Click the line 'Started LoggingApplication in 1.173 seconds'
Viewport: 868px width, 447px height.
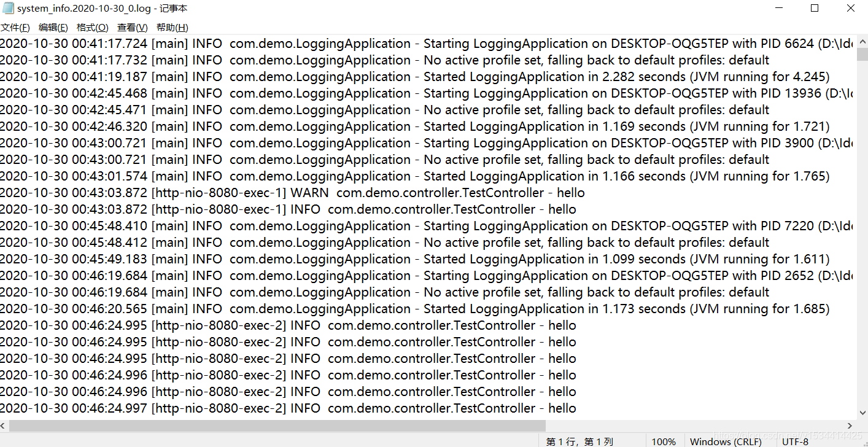(415, 309)
